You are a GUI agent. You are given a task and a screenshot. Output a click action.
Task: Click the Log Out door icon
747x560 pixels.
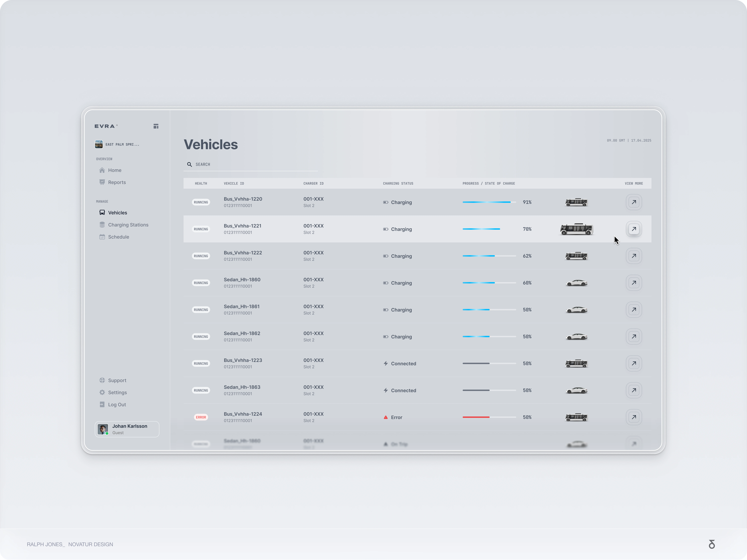pyautogui.click(x=102, y=404)
